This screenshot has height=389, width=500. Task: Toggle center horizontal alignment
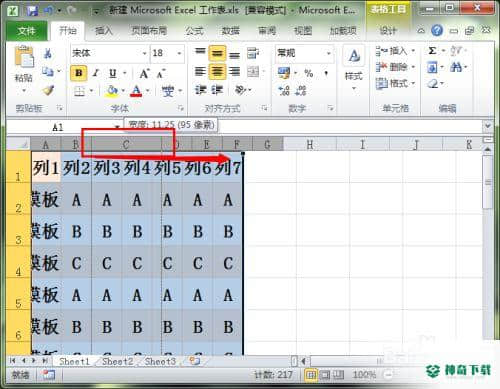point(217,71)
